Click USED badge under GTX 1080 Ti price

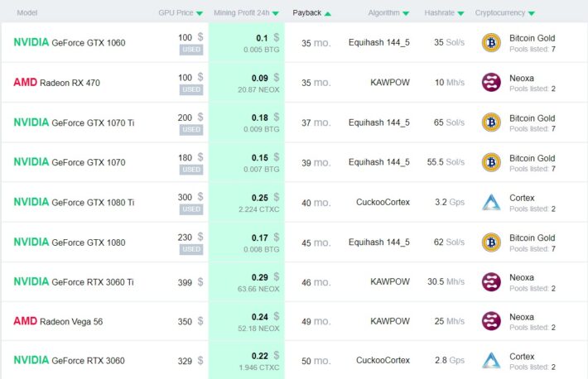click(191, 209)
